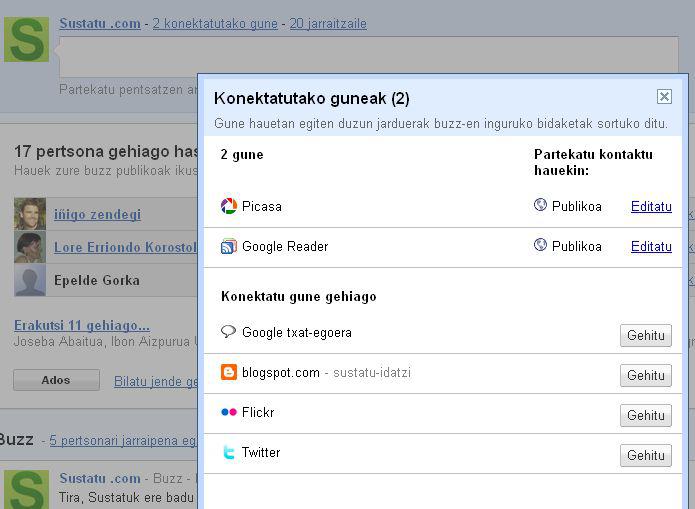
Task: Click the Flickr dots icon
Action: (228, 412)
